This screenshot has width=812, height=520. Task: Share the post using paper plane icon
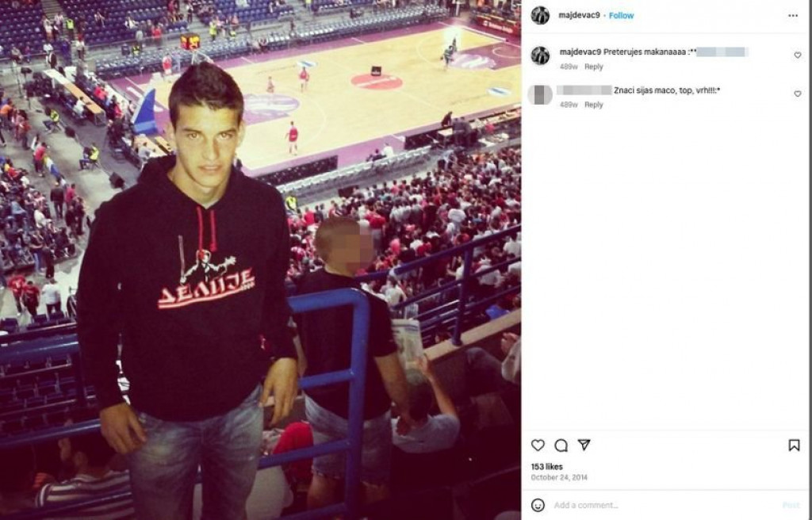584,445
